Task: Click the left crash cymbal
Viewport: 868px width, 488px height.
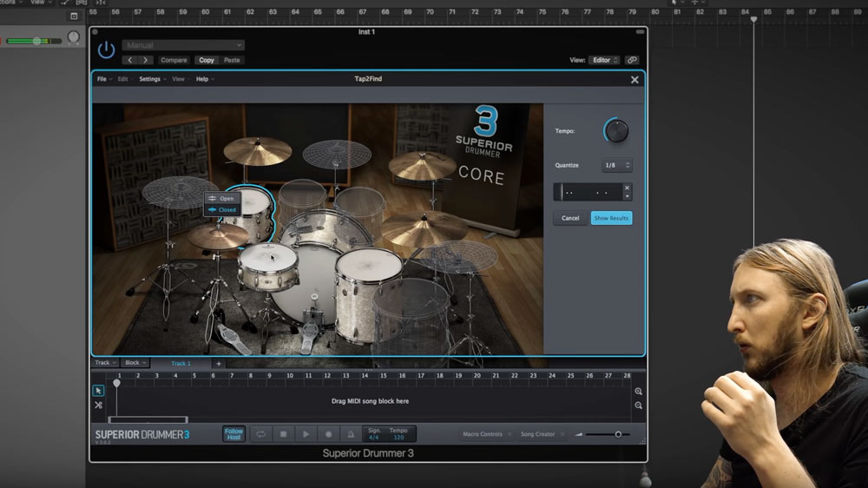Action: click(258, 151)
